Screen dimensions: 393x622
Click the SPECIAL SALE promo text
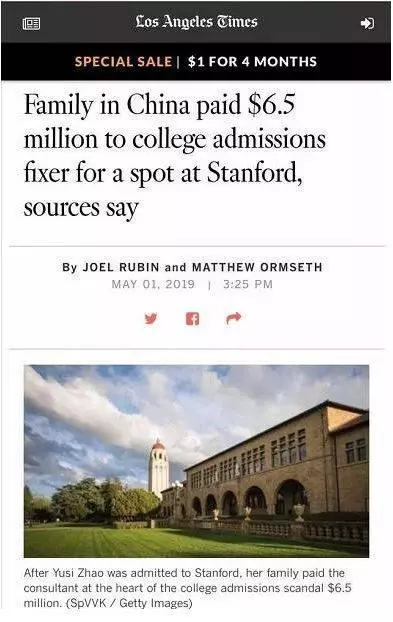click(123, 61)
